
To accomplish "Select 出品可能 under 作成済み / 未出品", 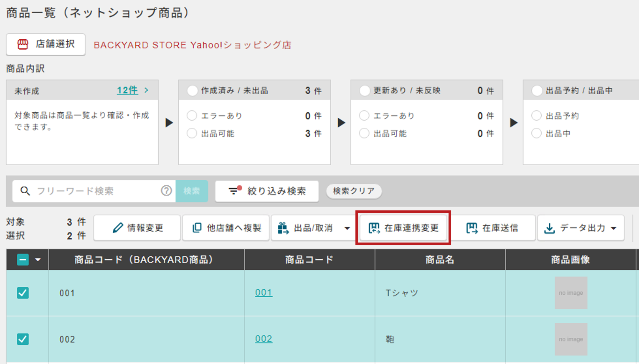I will point(192,133).
